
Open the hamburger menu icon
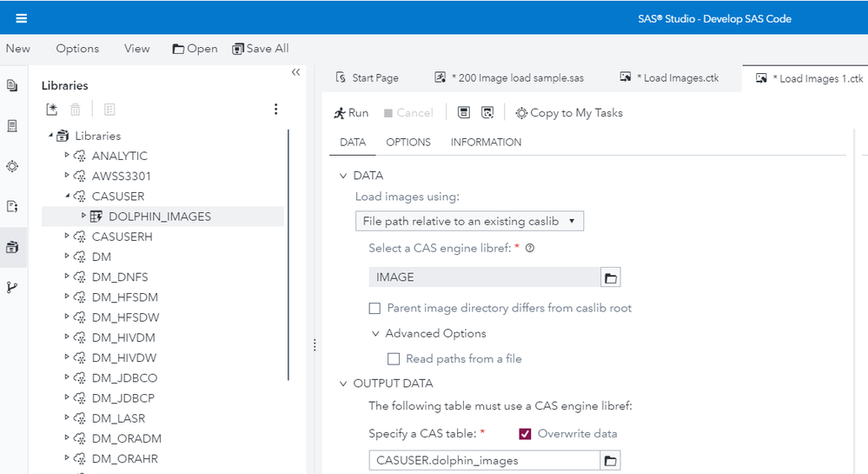tap(21, 18)
